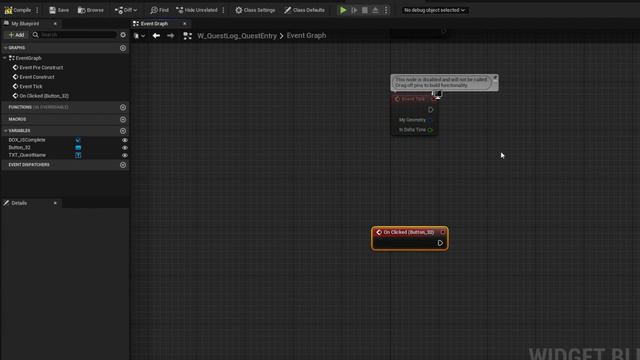The height and width of the screenshot is (360, 640).
Task: Add a new event dispatcher
Action: (123, 165)
